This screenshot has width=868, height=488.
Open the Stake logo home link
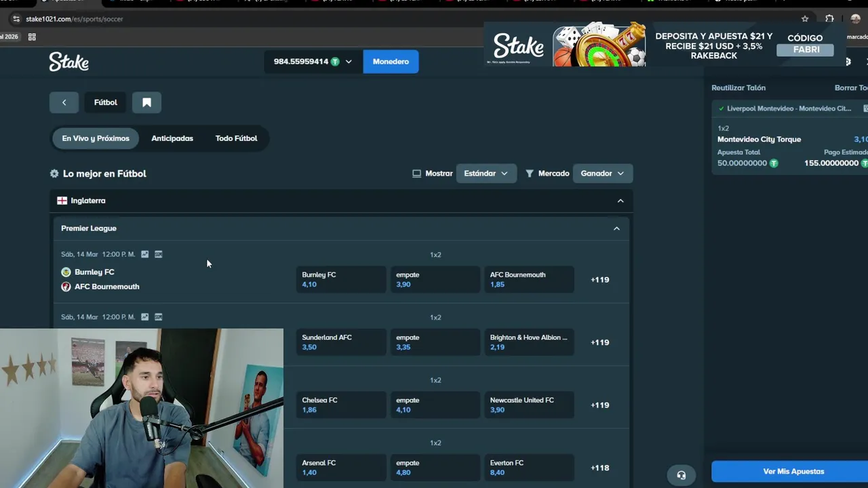(x=68, y=62)
